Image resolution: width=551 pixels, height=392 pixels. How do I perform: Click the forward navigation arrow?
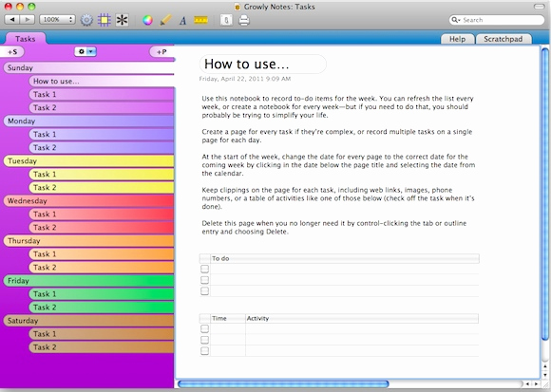pyautogui.click(x=28, y=20)
